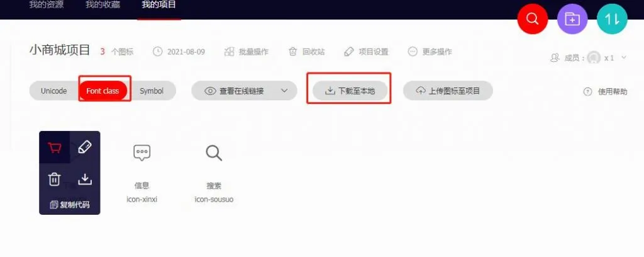Click the teal sort arrows circle icon
Viewport: 644px width, 257px height.
click(x=612, y=19)
